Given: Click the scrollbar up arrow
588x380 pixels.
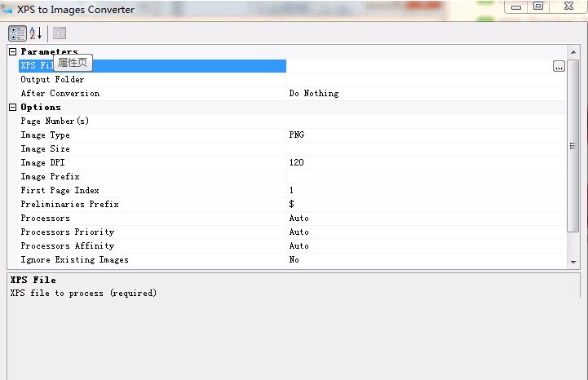Looking at the screenshot, I should tap(573, 51).
